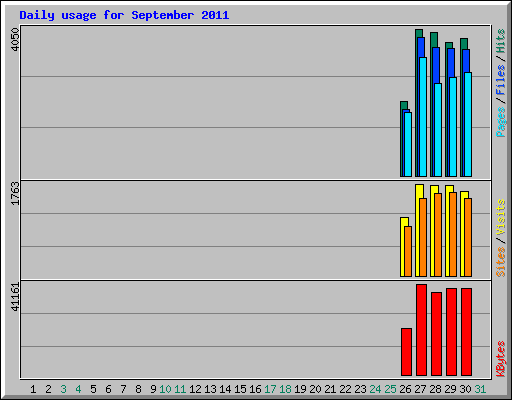This screenshot has height=400, width=512.
Task: Click green day 31 on the x-axis
Action: [x=480, y=389]
